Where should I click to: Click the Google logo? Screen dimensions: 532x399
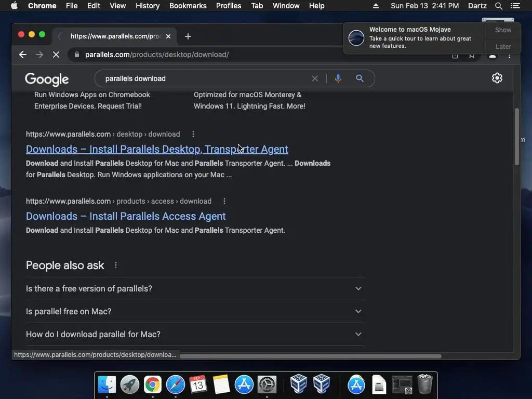pos(47,79)
